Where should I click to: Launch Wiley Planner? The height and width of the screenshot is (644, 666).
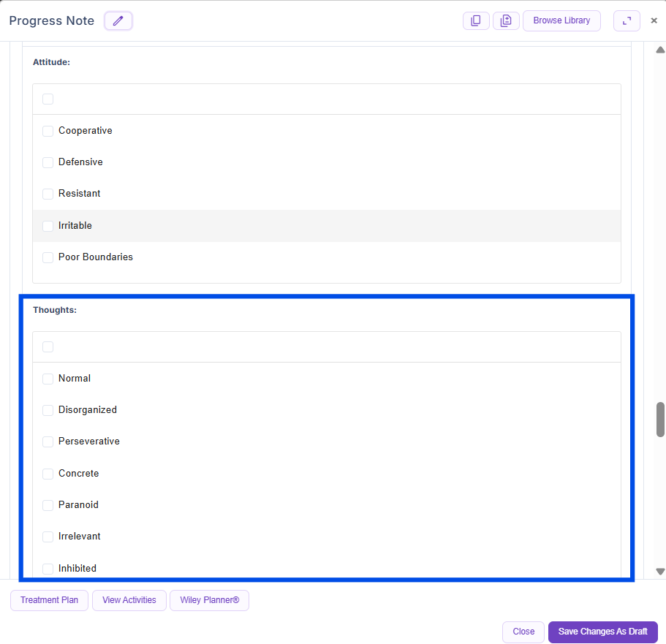tap(210, 600)
